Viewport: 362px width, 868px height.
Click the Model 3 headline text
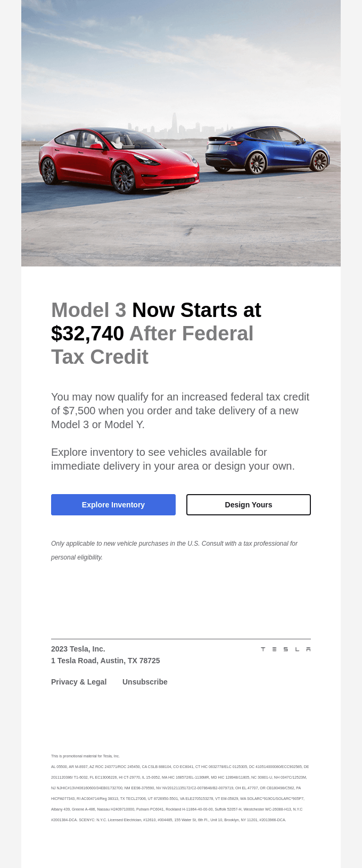(x=88, y=310)
